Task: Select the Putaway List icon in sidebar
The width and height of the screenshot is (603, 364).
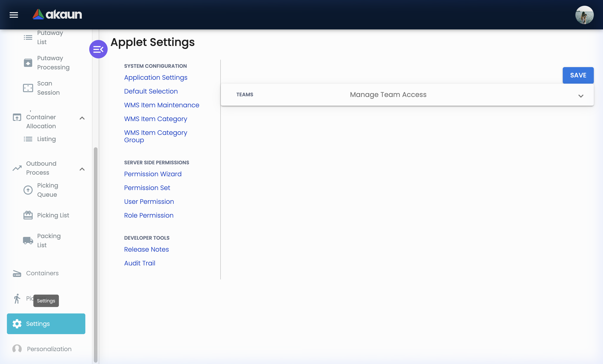Action: point(28,38)
